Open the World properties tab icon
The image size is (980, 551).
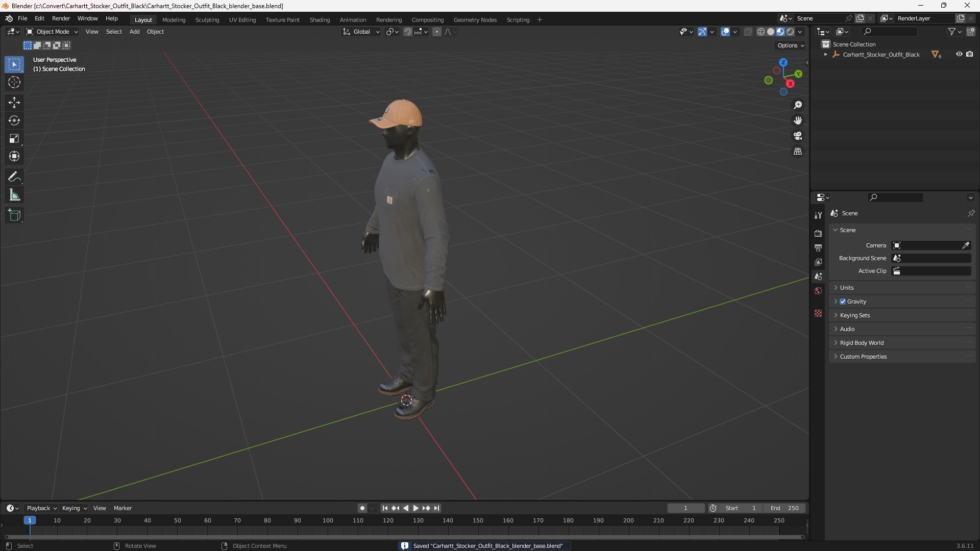818,291
